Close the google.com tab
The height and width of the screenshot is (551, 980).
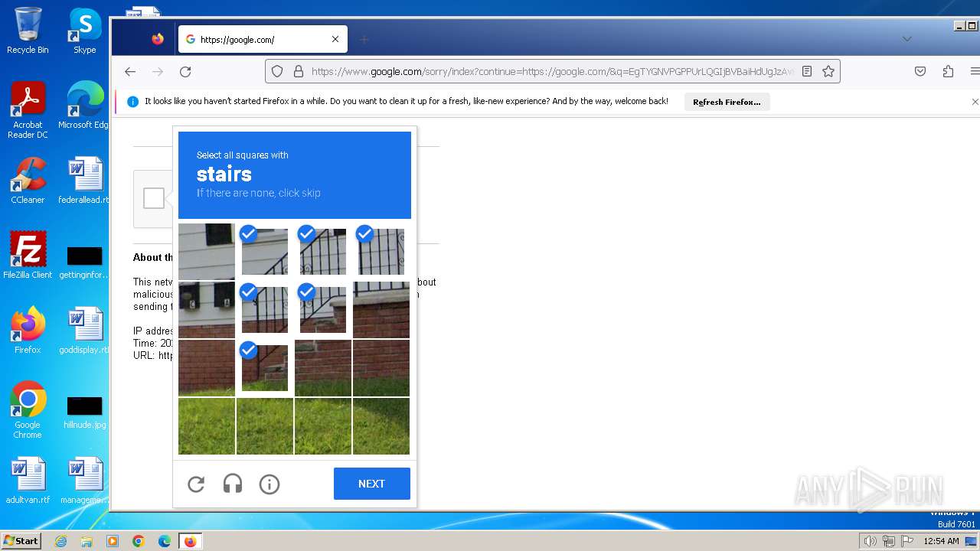pyautogui.click(x=335, y=39)
